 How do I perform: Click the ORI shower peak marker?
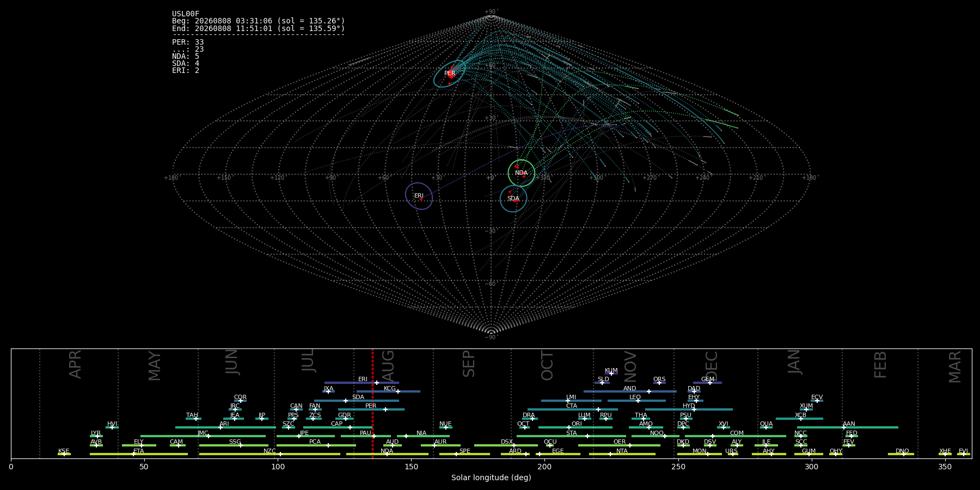coord(569,427)
